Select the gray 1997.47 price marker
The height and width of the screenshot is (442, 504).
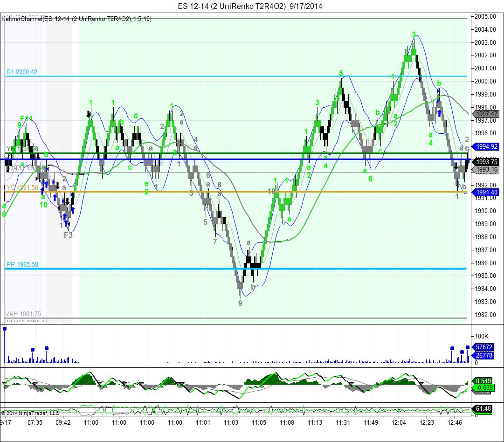486,114
